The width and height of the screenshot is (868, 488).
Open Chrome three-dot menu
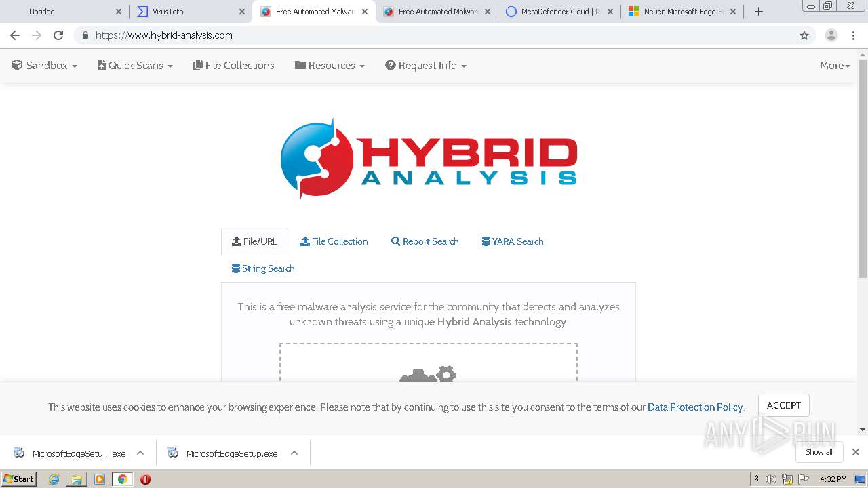(854, 35)
